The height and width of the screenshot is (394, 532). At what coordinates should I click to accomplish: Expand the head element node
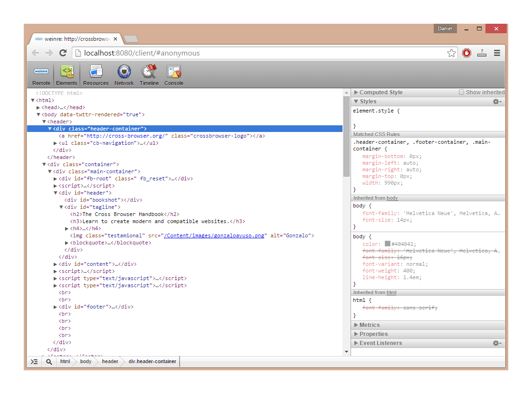[38, 108]
